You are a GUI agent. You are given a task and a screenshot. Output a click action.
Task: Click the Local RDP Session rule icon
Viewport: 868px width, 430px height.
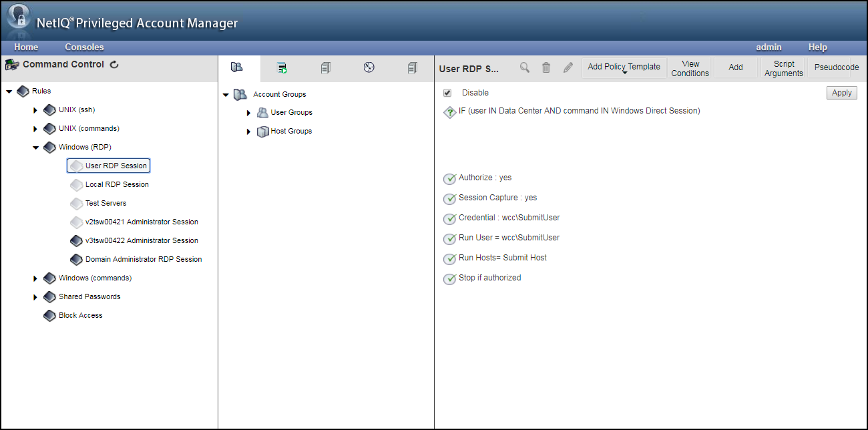[76, 184]
